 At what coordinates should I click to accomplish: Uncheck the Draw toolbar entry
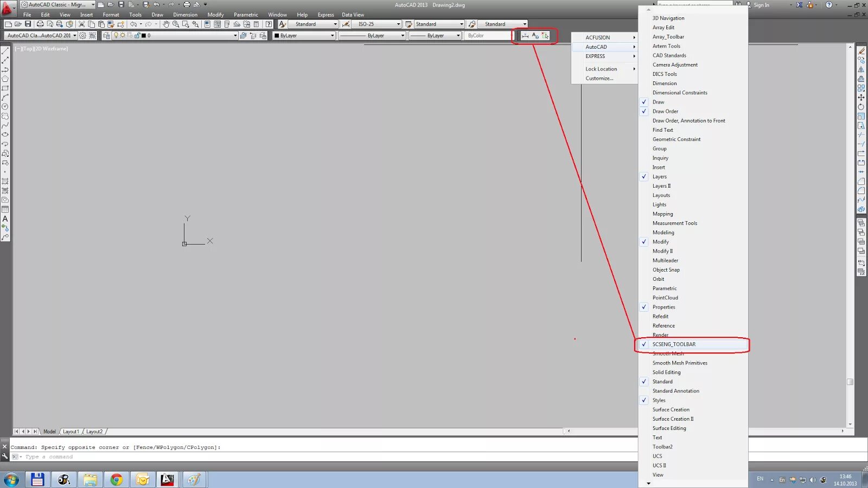(x=693, y=102)
